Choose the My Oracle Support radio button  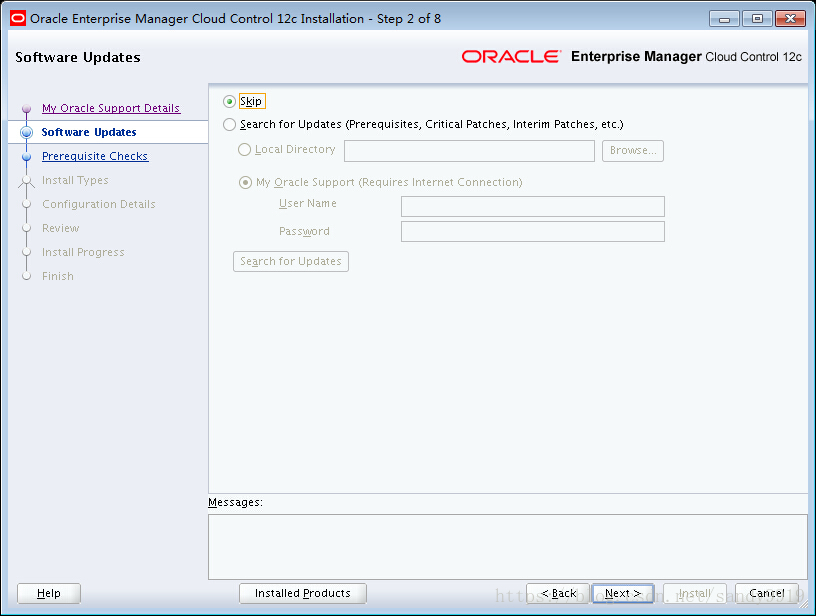(x=245, y=183)
